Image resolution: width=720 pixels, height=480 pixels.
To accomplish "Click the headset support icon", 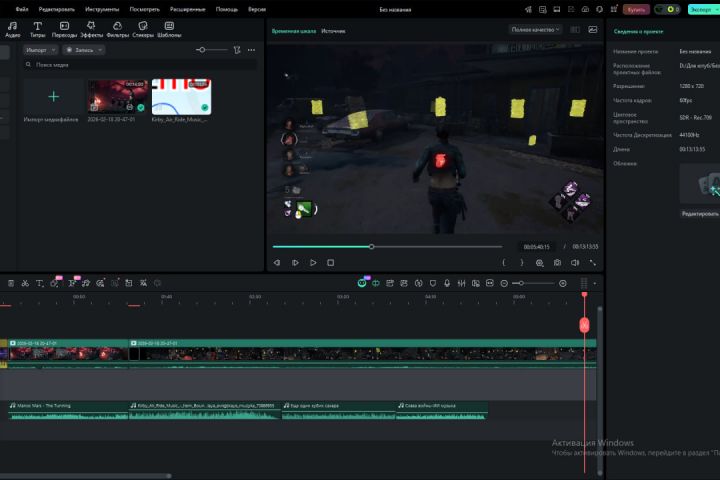I will [599, 9].
